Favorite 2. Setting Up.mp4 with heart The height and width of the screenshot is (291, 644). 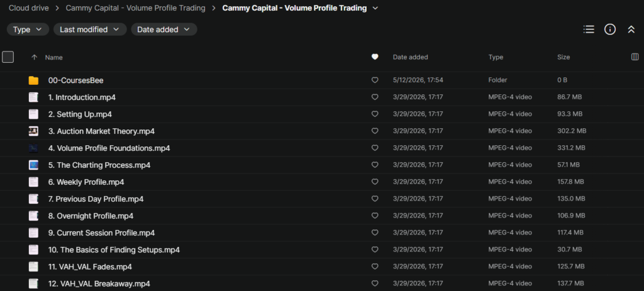(375, 114)
